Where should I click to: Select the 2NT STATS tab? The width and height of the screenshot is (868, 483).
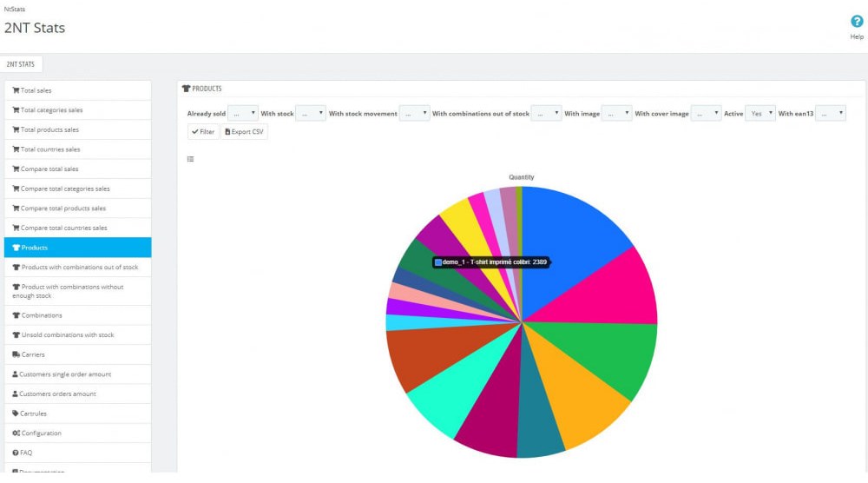point(21,64)
